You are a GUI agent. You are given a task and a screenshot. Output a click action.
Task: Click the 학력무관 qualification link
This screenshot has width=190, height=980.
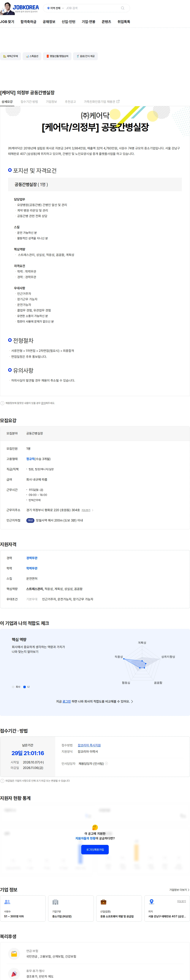coord(32,568)
